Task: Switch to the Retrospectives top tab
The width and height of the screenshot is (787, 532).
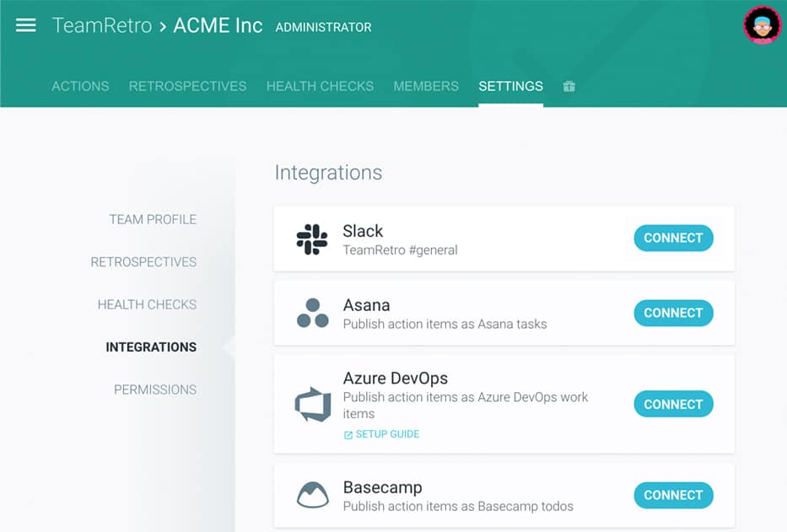Action: 188,86
